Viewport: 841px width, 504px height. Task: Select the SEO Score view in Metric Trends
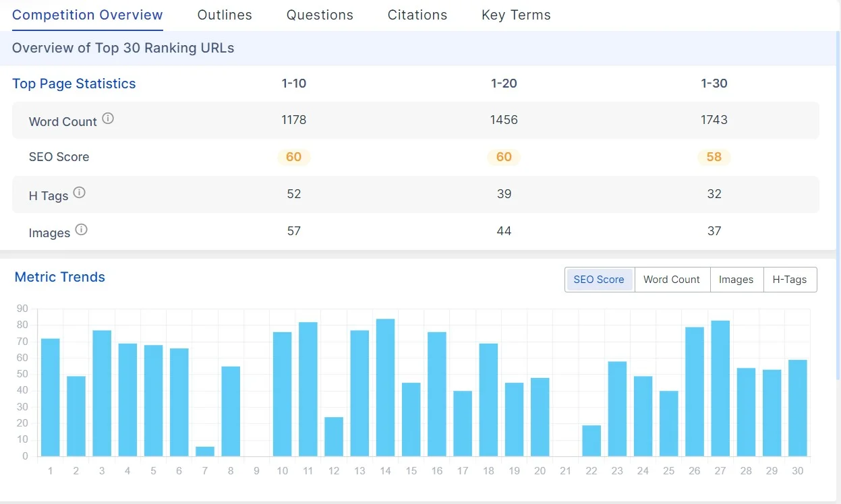point(599,279)
